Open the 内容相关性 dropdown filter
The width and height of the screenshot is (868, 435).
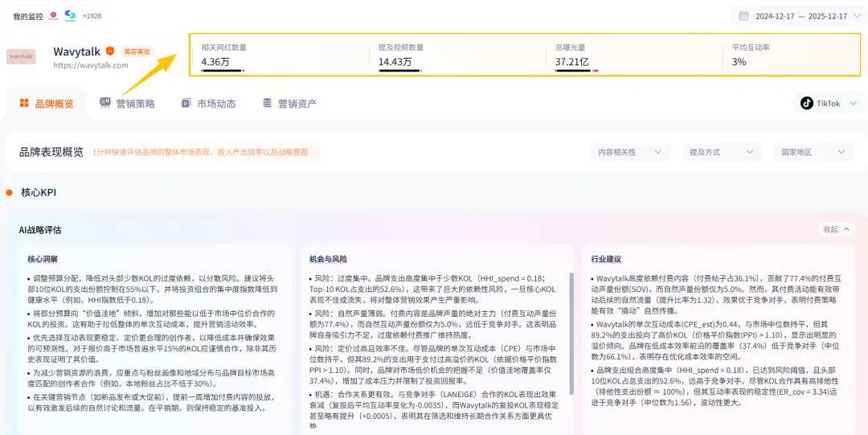(x=629, y=152)
